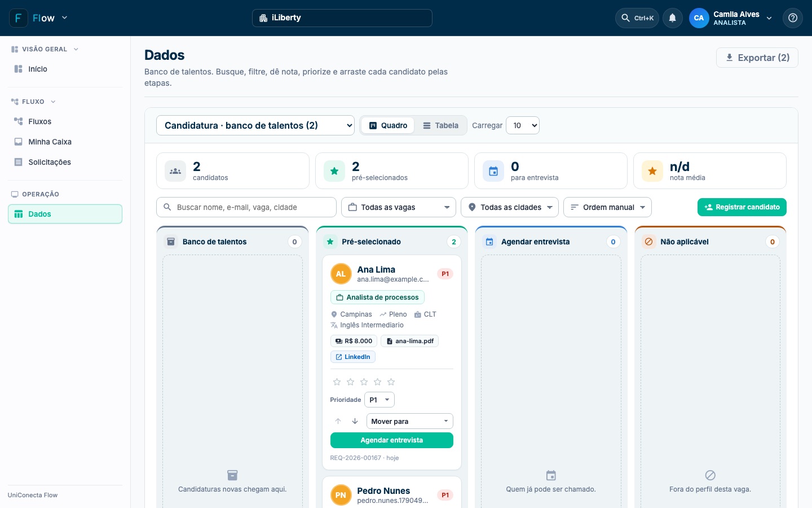Click the nota média orange star icon

coord(652,171)
